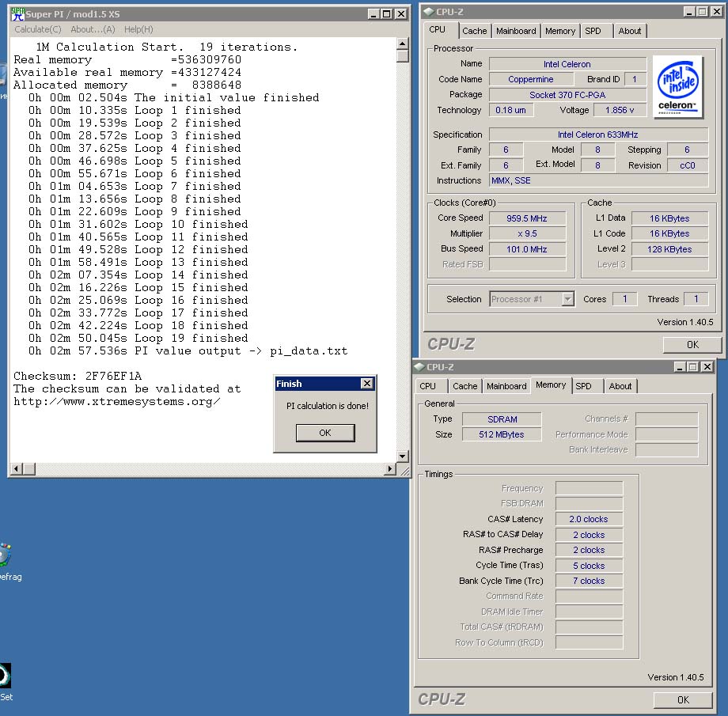Click the Super PI horizontal scrollbar right arrow

pos(390,469)
